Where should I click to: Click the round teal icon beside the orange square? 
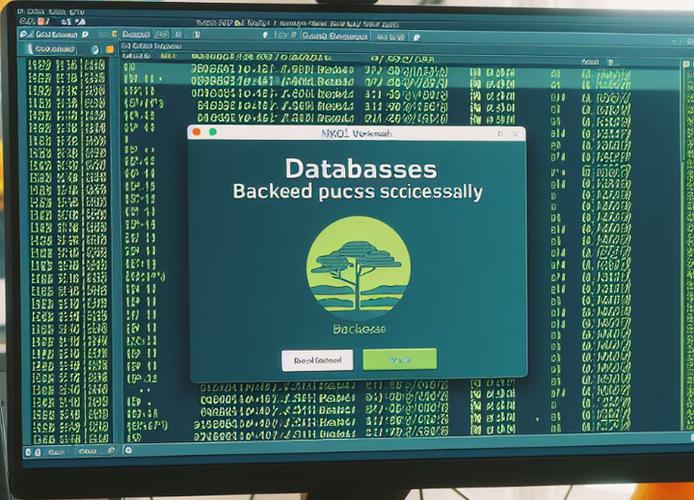[x=95, y=50]
